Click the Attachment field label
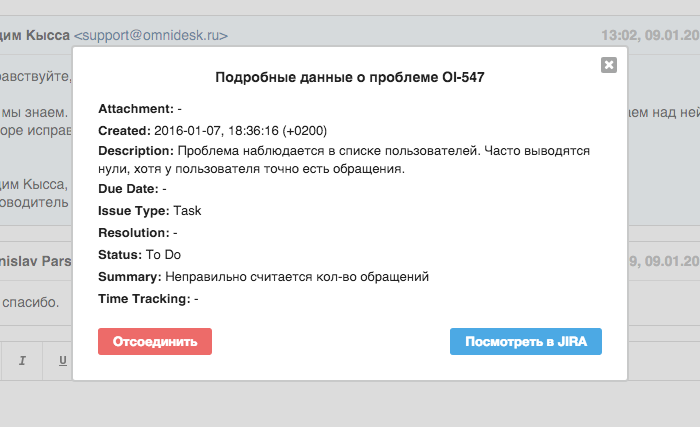Image resolution: width=700 pixels, height=427 pixels. (x=136, y=109)
